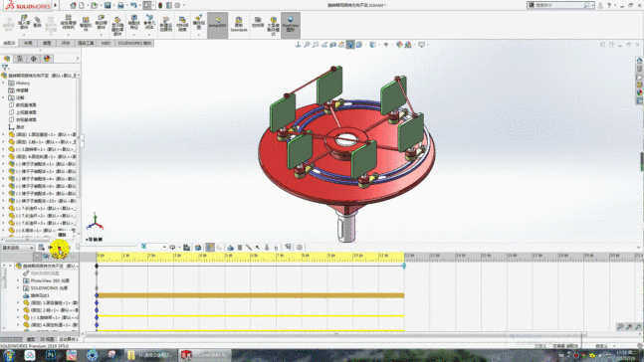Save the assembly with the Save icon
644x362 pixels.
click(107, 5)
